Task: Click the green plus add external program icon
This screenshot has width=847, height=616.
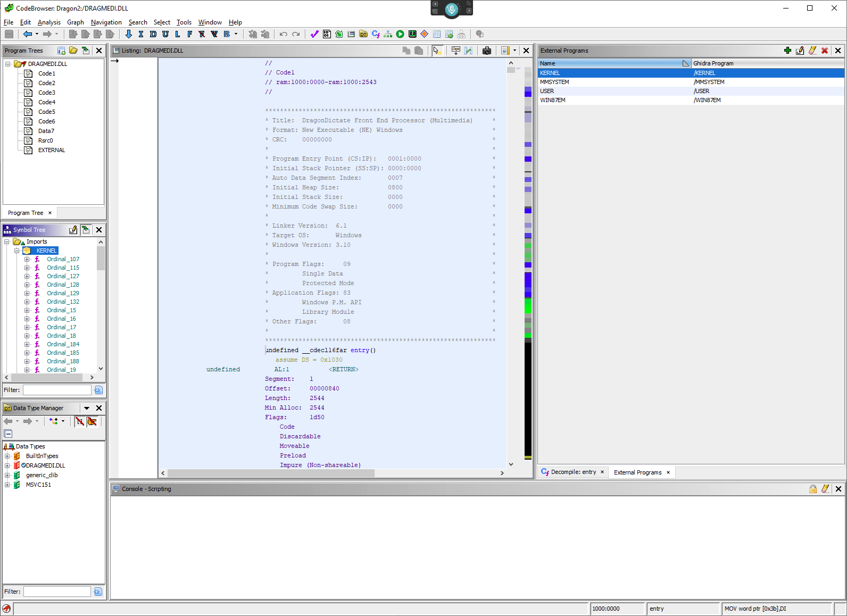Action: click(787, 51)
